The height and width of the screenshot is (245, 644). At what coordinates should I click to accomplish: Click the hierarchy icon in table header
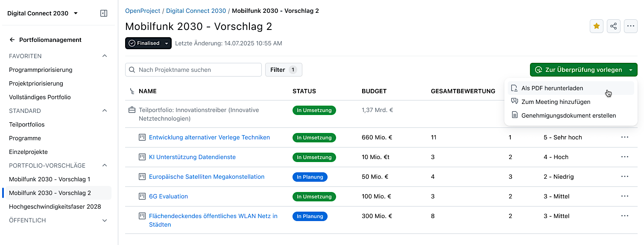[132, 91]
